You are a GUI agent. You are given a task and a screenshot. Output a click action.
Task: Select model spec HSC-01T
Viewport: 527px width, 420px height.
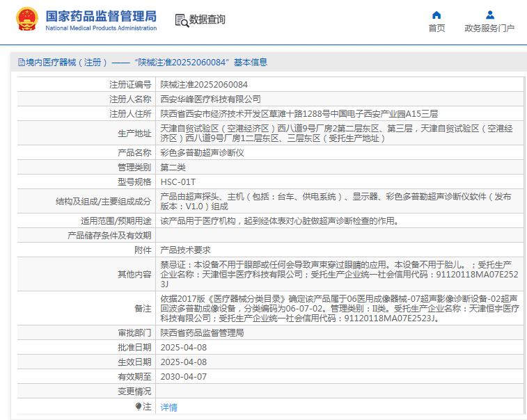(178, 182)
